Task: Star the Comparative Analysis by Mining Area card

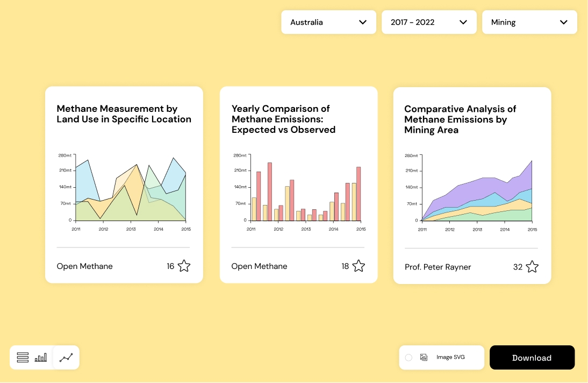Action: (x=532, y=267)
